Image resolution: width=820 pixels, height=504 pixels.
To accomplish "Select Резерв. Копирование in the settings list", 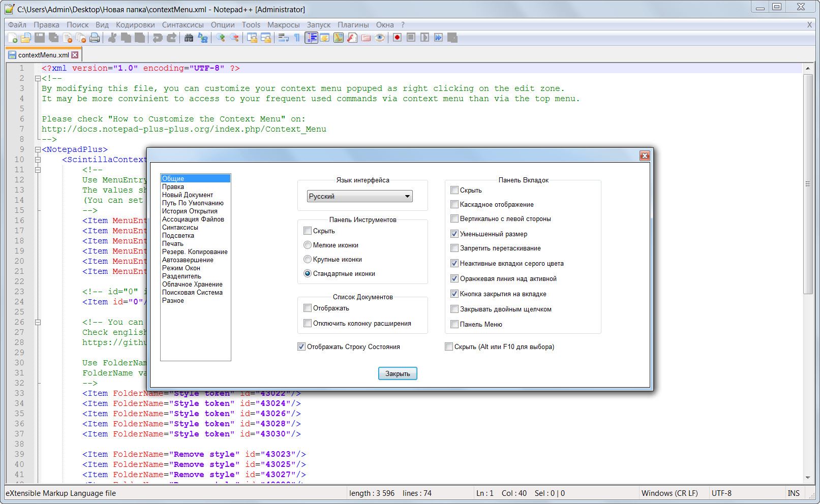I will point(195,251).
